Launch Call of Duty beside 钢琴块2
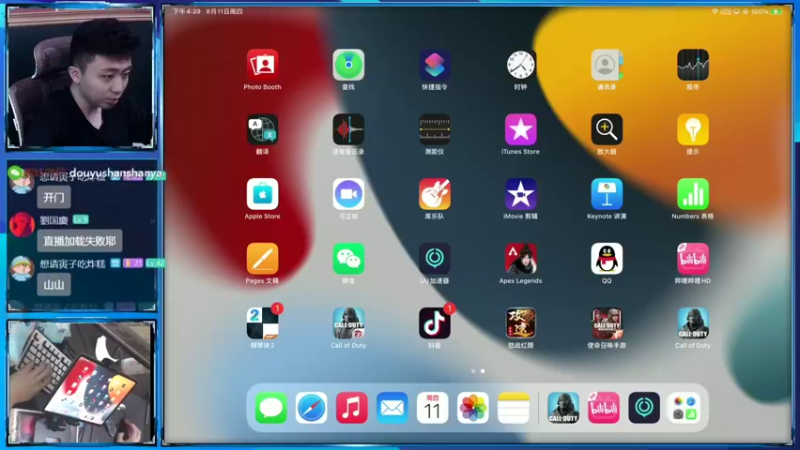800x450 pixels. 348,323
